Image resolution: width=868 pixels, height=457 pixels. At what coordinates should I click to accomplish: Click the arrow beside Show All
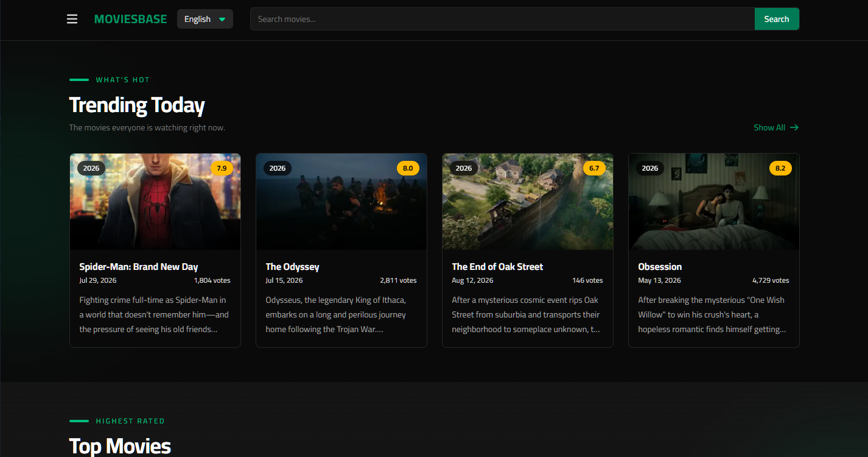pos(794,127)
